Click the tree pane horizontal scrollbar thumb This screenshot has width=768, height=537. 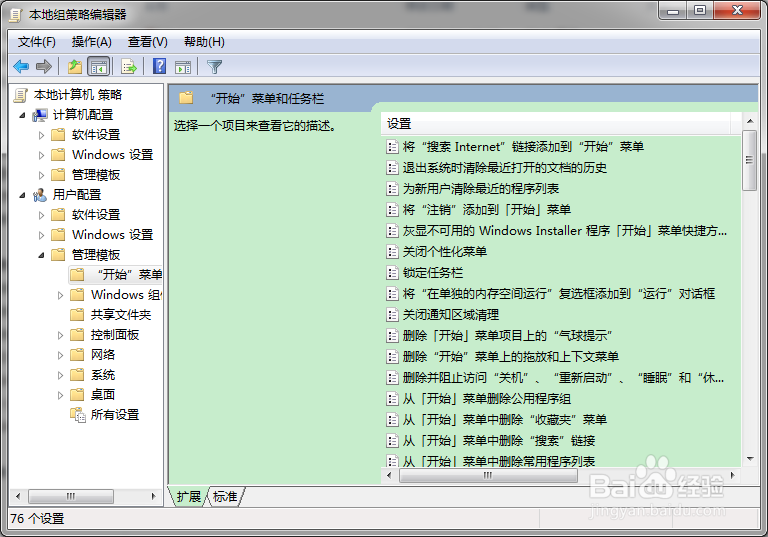click(x=71, y=496)
